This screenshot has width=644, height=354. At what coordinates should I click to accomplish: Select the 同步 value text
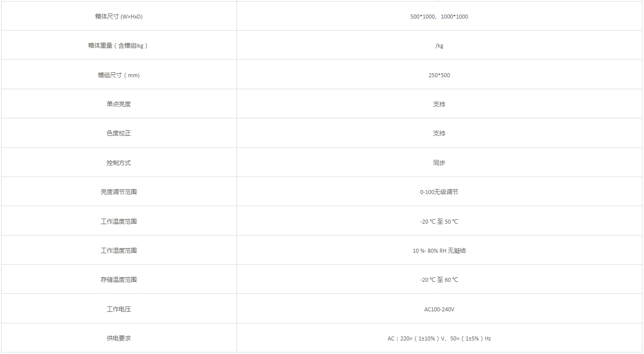(439, 163)
